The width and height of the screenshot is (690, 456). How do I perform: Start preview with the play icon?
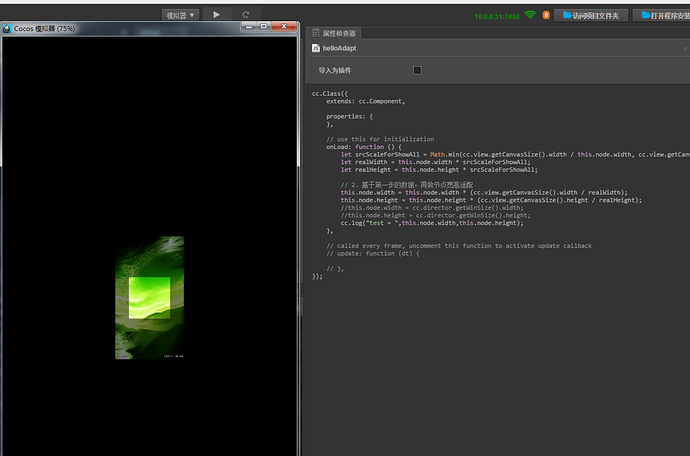pos(216,15)
